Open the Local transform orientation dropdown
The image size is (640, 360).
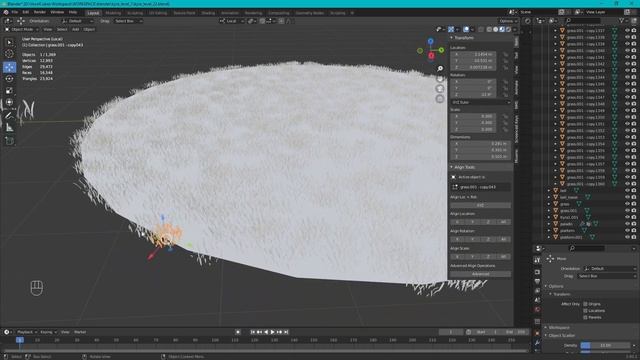coord(232,21)
